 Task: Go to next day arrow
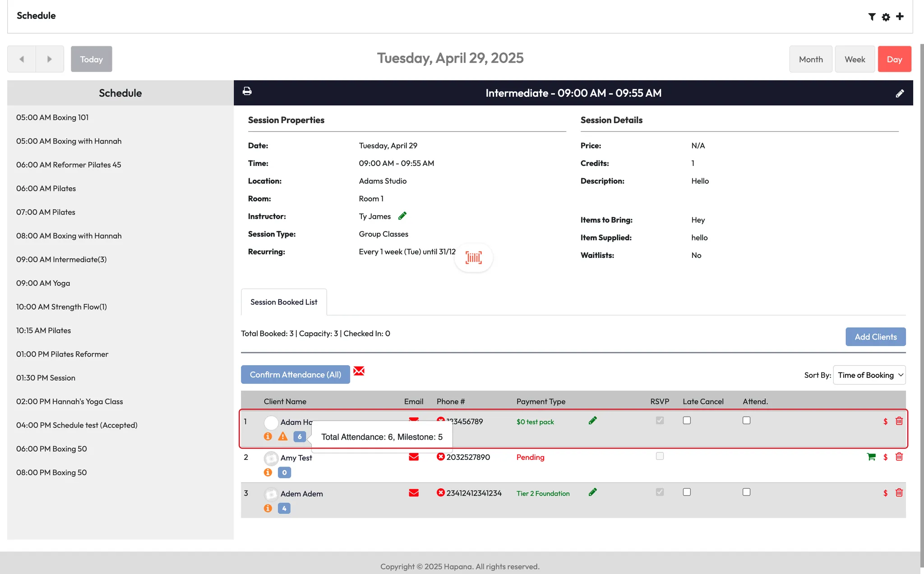(x=50, y=59)
